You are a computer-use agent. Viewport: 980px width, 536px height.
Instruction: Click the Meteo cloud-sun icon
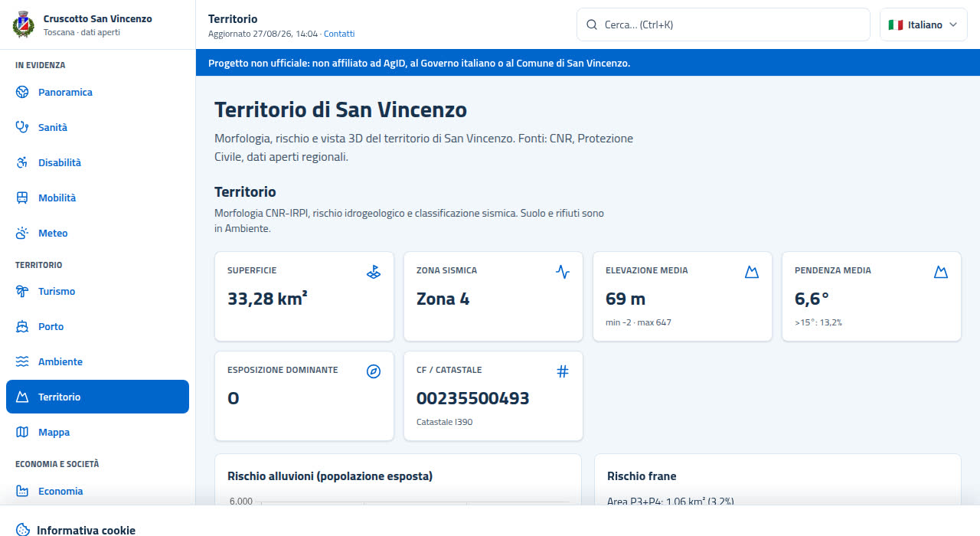tap(22, 233)
